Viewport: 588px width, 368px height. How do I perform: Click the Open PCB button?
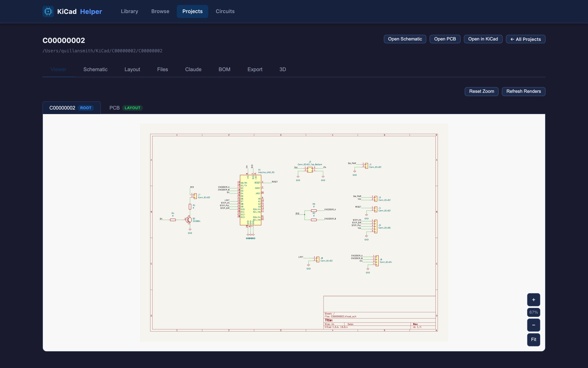(445, 39)
